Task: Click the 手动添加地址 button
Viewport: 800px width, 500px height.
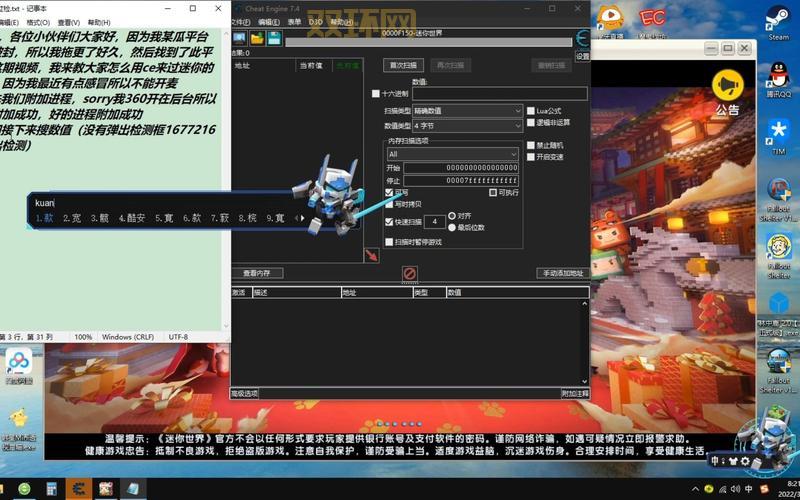Action: pos(563,273)
